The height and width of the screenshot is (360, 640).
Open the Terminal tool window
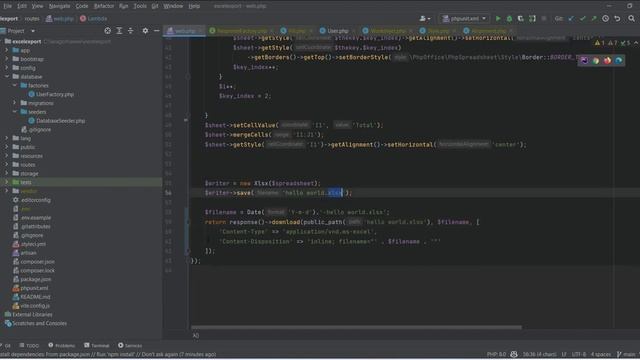click(x=97, y=346)
